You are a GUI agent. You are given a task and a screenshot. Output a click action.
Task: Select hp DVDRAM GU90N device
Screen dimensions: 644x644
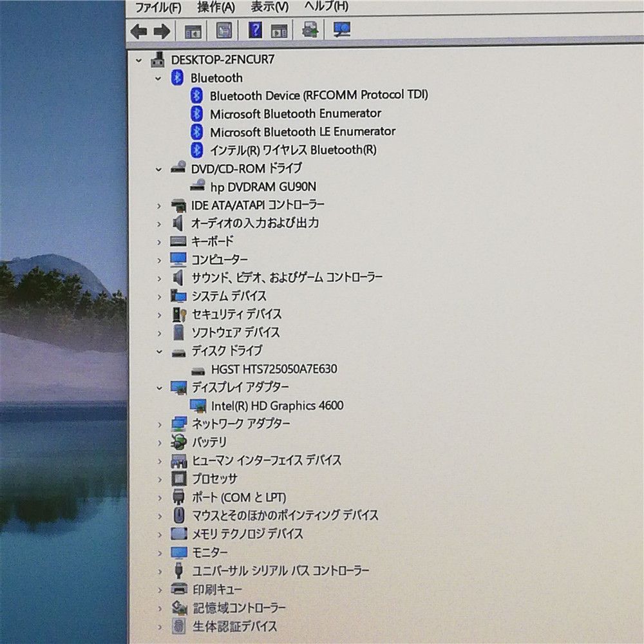[263, 187]
